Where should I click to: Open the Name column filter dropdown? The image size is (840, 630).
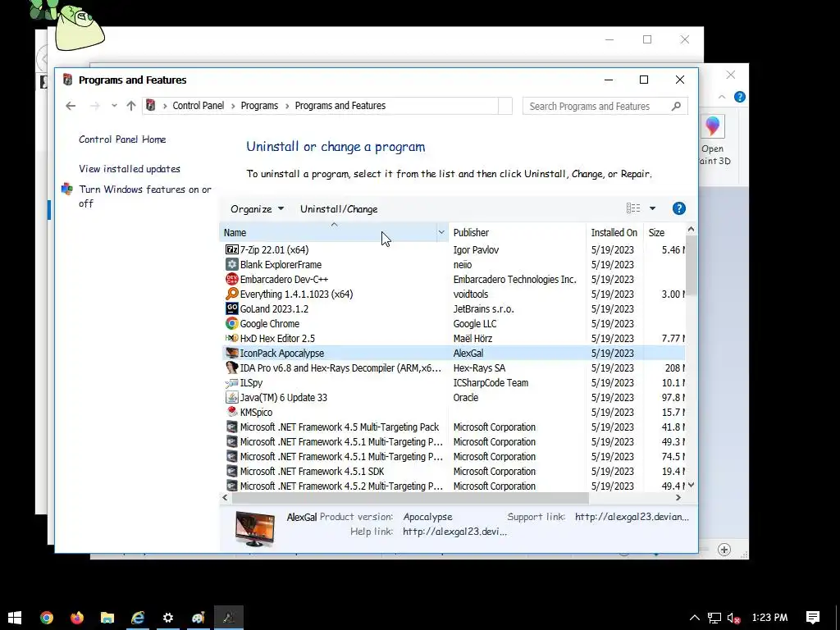441,232
